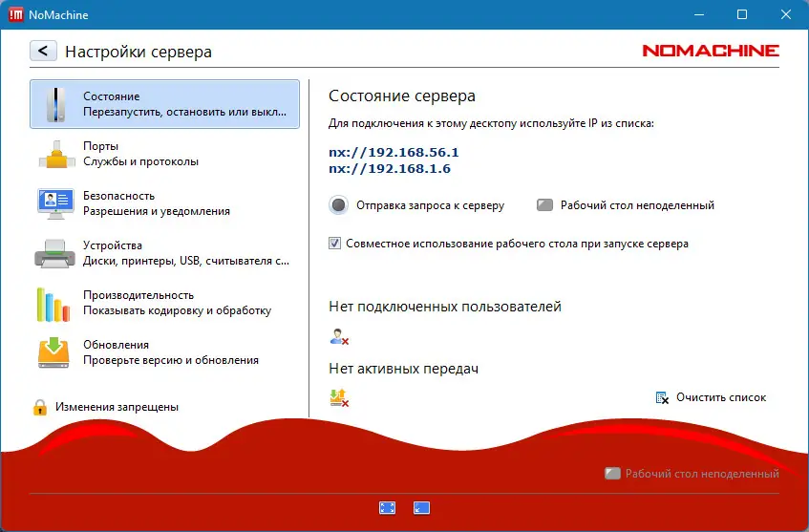
Task: Click the upper Рабочий стол неподеленный icon
Action: pos(544,204)
